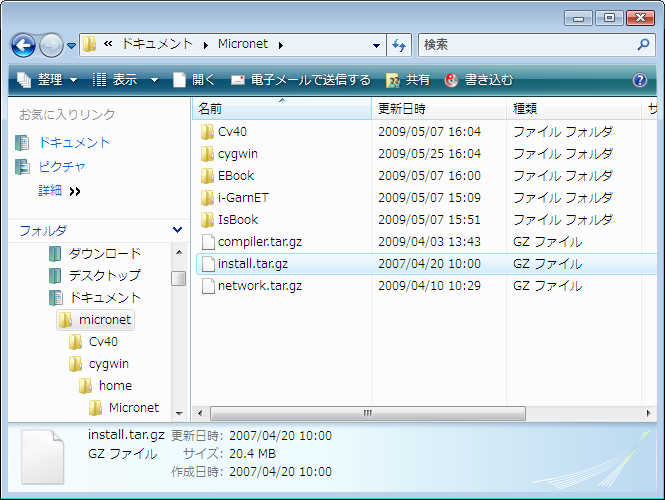Open the address bar history dropdown
The width and height of the screenshot is (665, 500).
[376, 45]
